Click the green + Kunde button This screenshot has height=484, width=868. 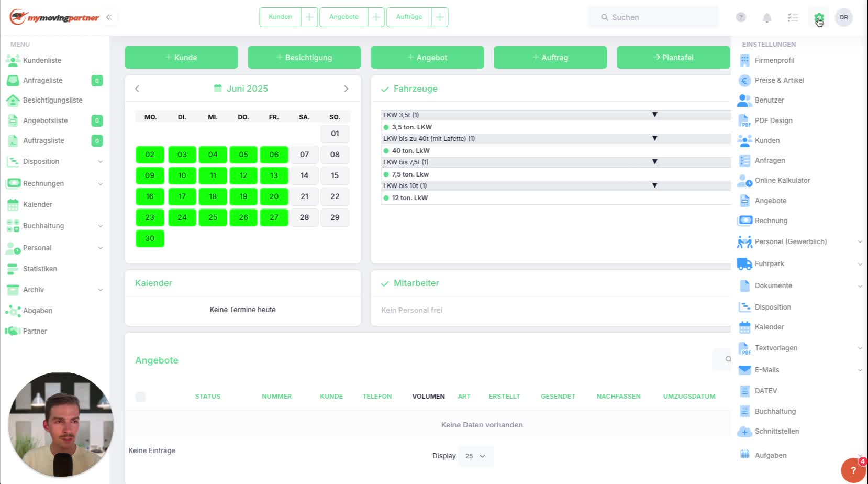181,58
